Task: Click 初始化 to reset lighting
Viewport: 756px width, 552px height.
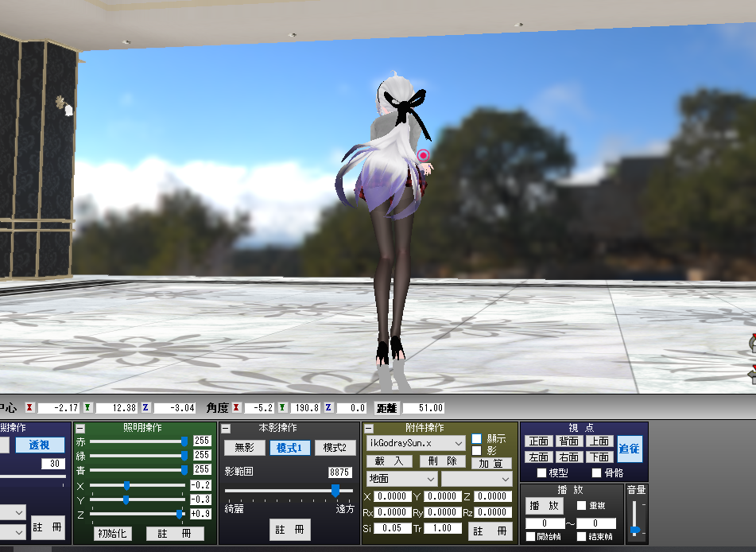Action: 112,534
